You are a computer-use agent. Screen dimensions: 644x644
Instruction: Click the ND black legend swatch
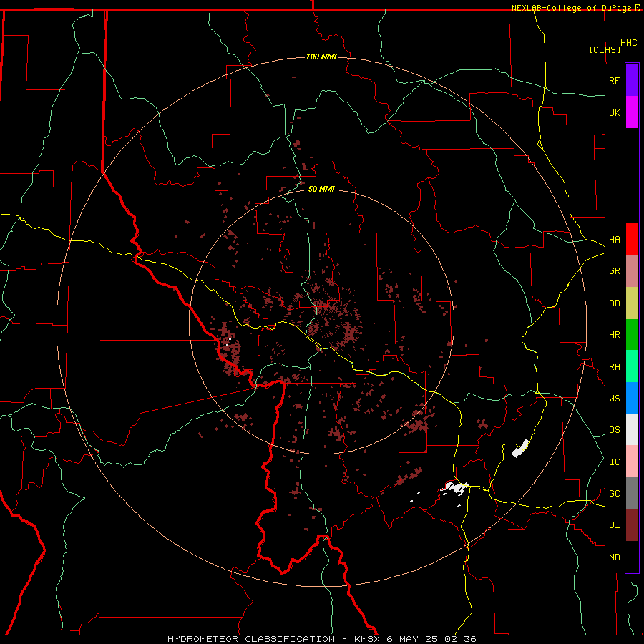632,557
